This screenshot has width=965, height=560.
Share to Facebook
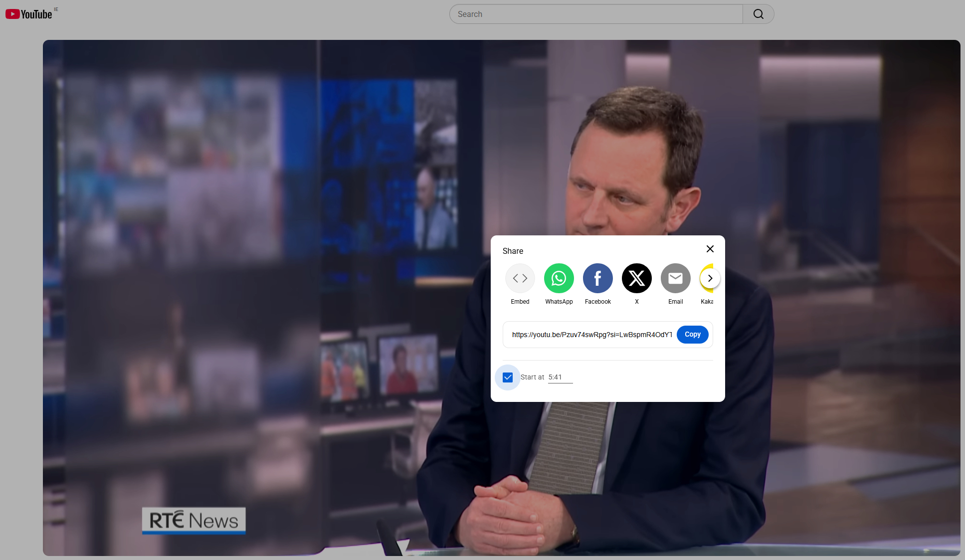click(597, 278)
